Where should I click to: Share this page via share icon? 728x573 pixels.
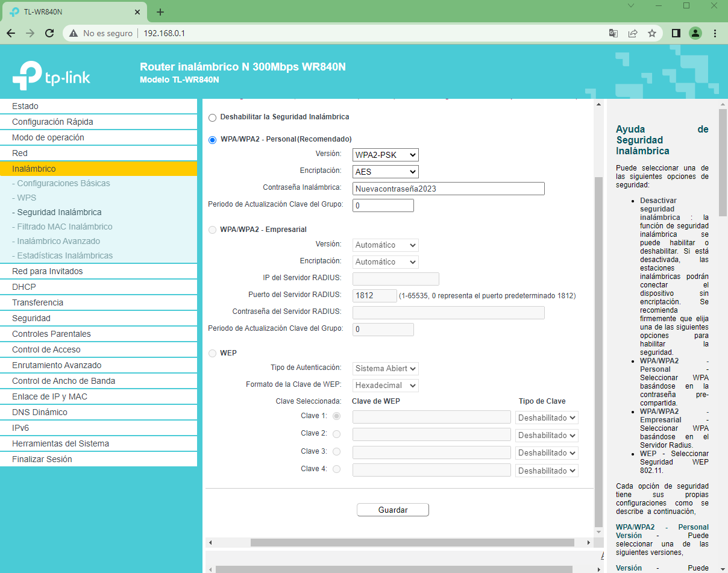[633, 33]
